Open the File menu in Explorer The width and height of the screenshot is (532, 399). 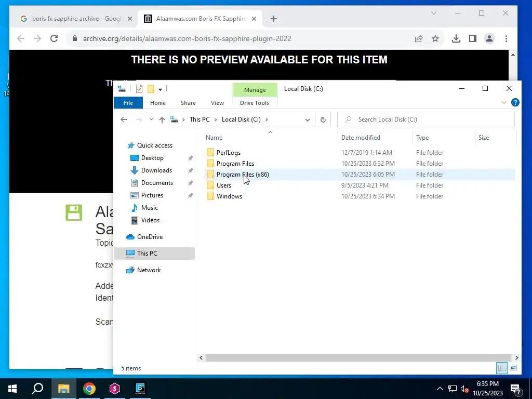click(x=128, y=103)
